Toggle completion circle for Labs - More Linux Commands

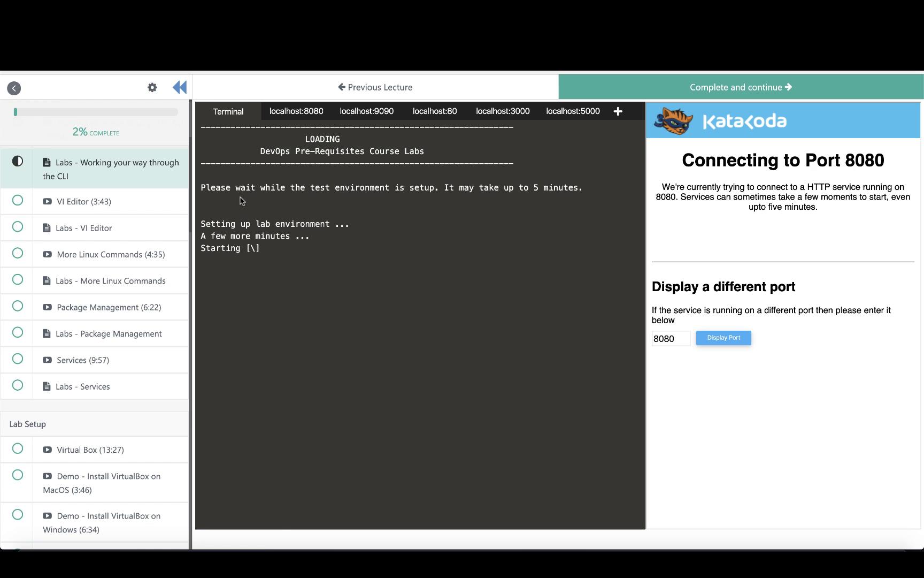18,280
